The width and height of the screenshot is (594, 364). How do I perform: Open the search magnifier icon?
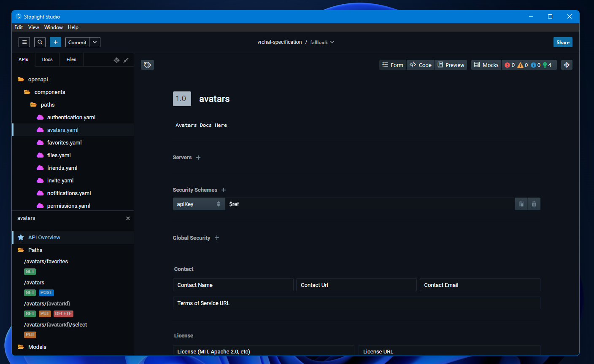(40, 42)
